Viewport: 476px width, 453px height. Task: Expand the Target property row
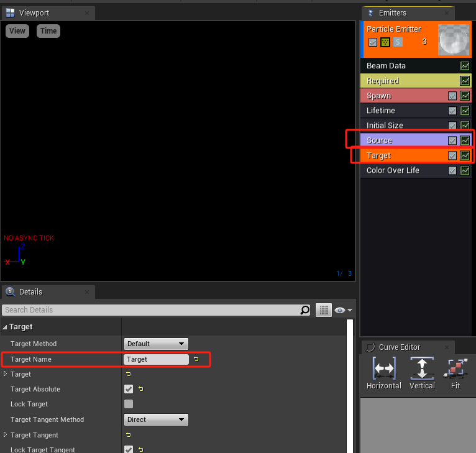5,373
